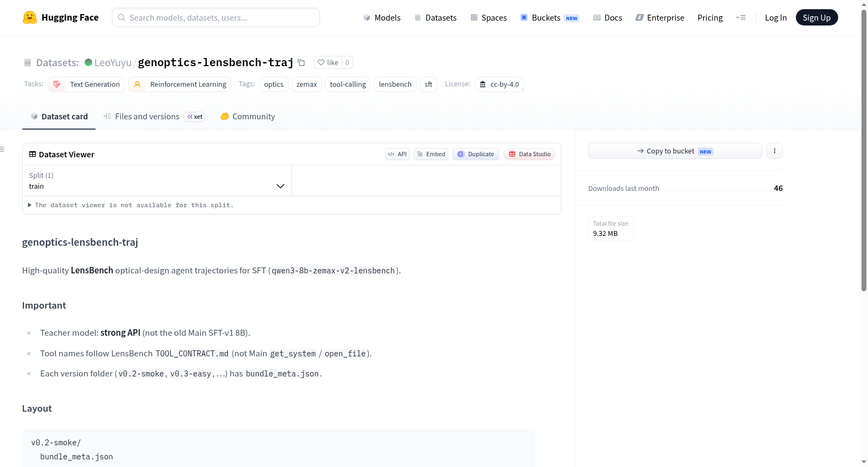The image size is (868, 467).
Task: Open the LeoYuyu profile link
Action: pyautogui.click(x=113, y=62)
